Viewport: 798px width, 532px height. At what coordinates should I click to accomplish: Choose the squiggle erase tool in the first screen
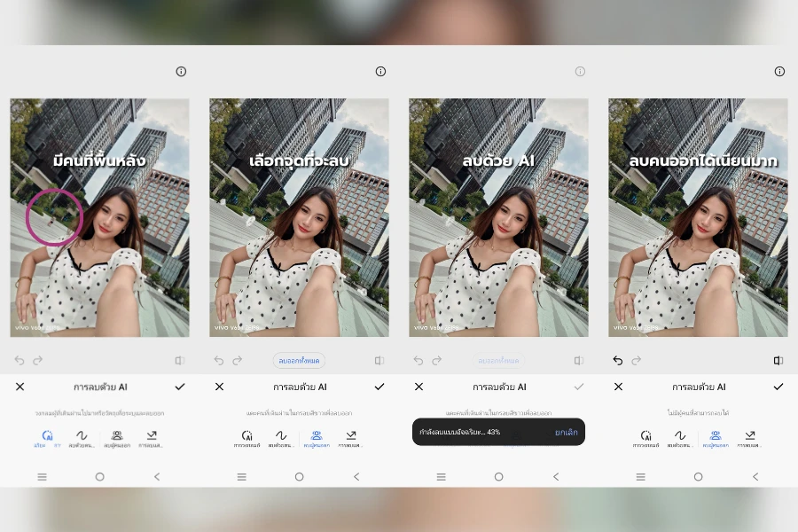tap(82, 436)
